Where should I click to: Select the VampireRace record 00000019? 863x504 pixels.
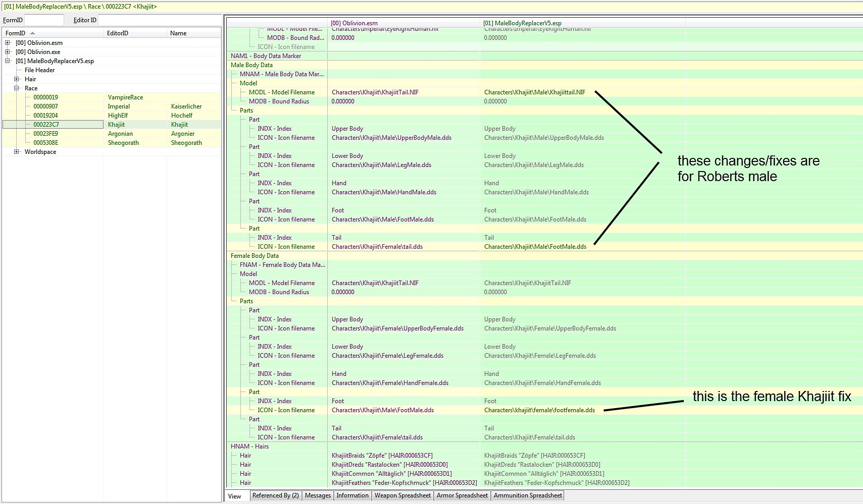point(112,97)
